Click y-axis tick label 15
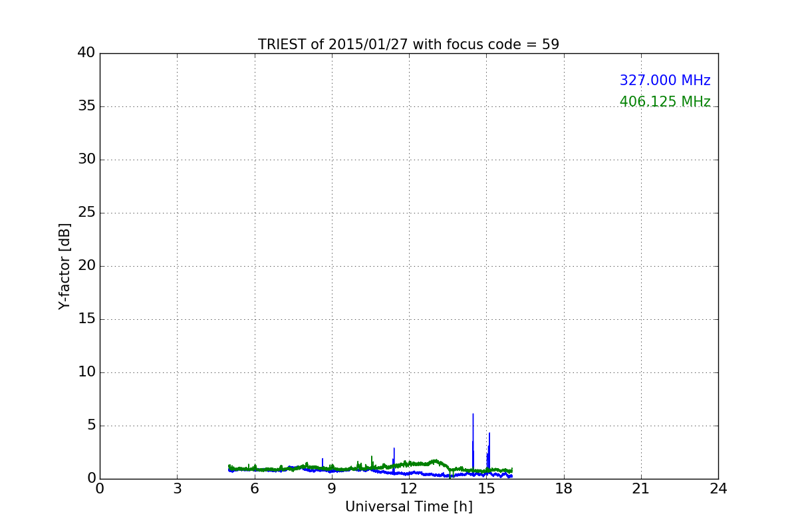 click(86, 319)
